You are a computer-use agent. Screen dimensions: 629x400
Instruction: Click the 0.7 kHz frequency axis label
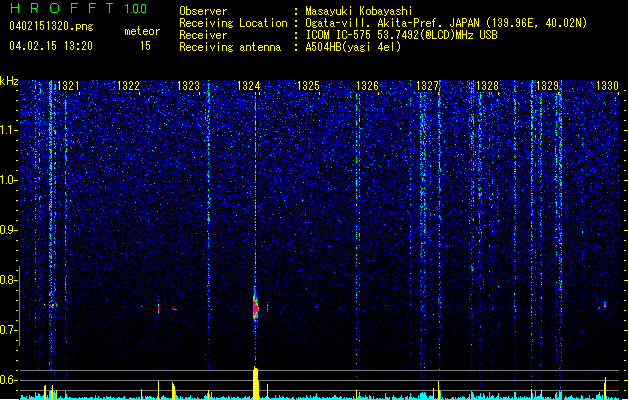[x=9, y=330]
